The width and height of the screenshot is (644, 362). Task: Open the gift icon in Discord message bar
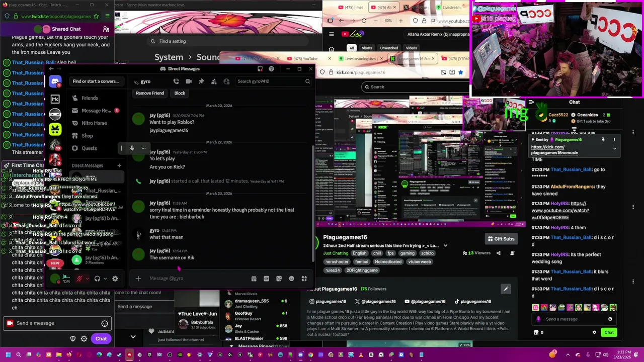tap(254, 279)
